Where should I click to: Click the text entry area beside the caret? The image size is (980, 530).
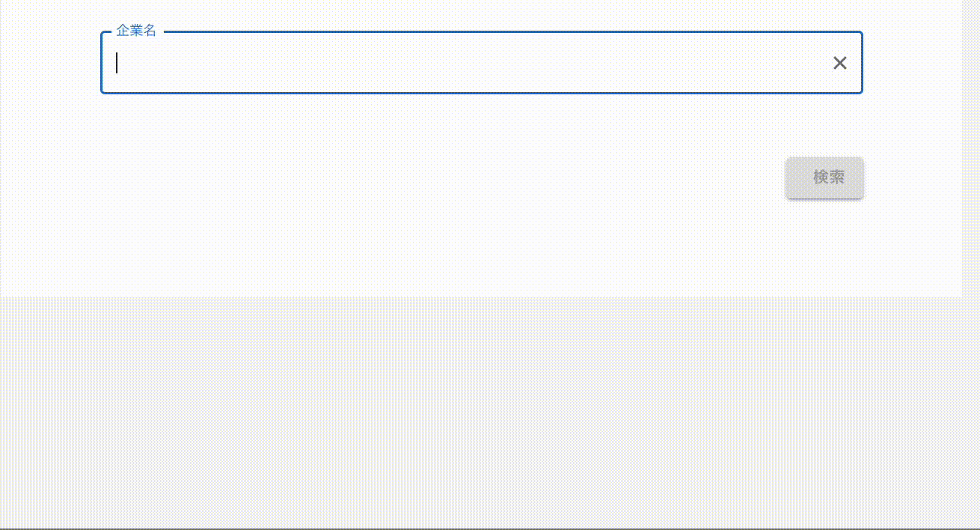(299, 63)
